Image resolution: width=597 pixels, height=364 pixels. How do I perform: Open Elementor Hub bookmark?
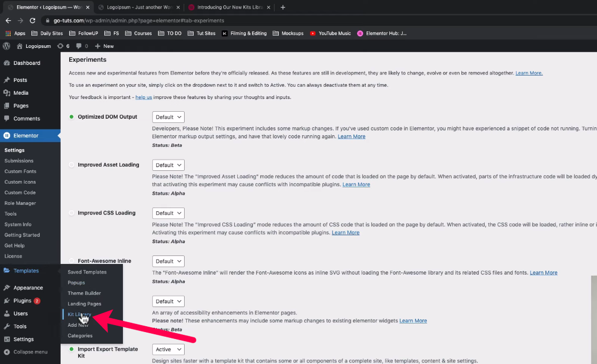coord(382,34)
